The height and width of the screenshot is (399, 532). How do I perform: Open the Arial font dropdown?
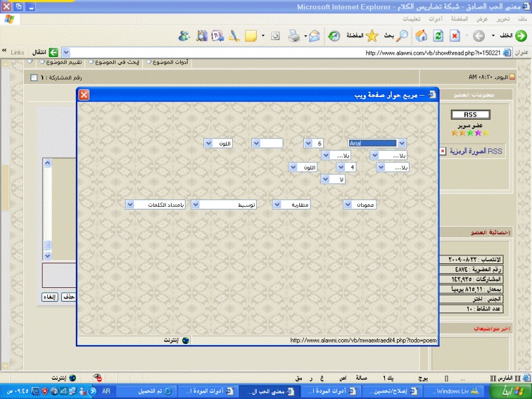402,143
